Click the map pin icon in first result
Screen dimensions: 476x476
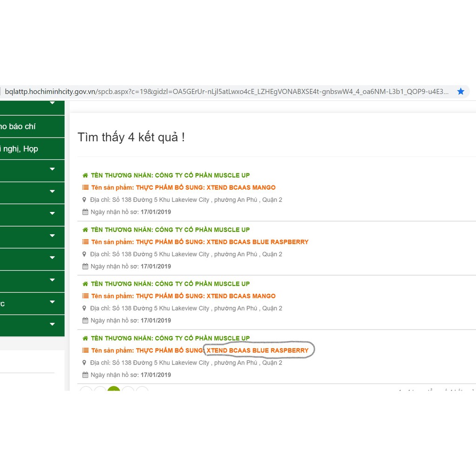point(85,200)
